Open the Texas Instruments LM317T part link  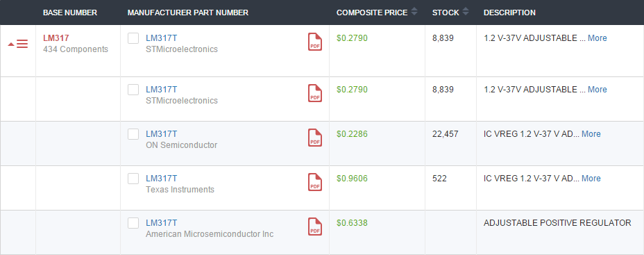coord(162,179)
